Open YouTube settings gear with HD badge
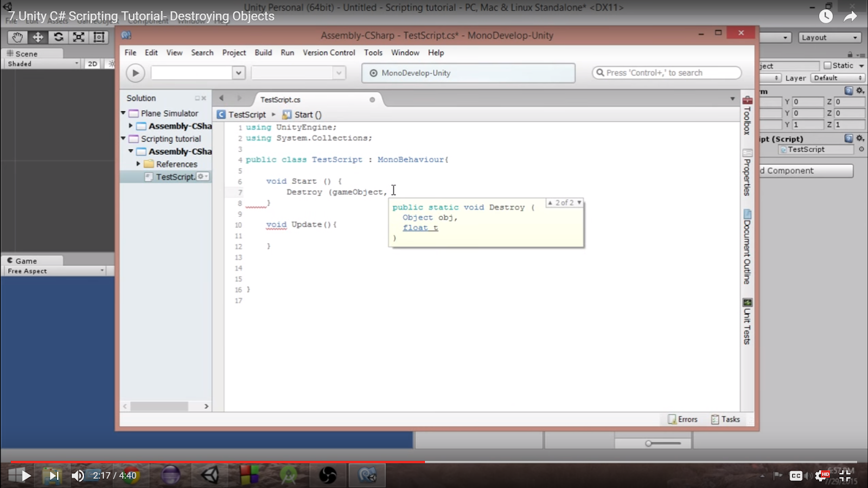Screen dimensions: 868x488 (x=822, y=476)
